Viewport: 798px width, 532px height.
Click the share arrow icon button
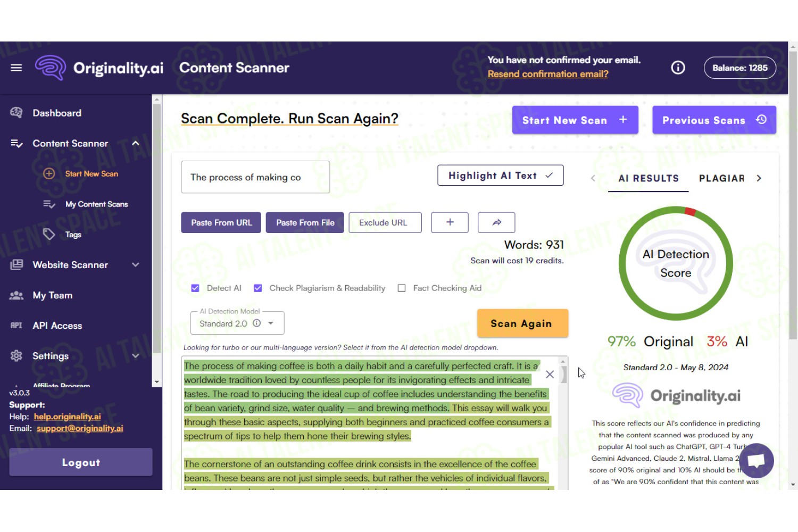[496, 222]
